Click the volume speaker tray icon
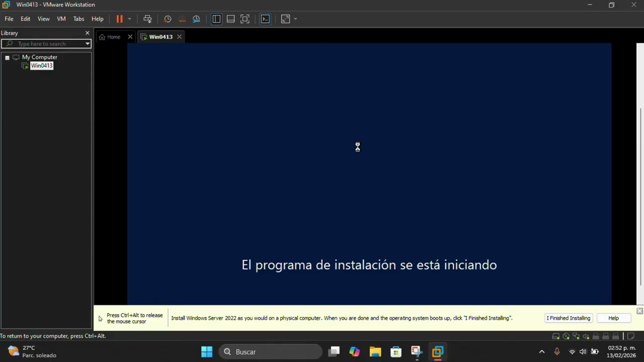This screenshot has width=644, height=362. (583, 352)
